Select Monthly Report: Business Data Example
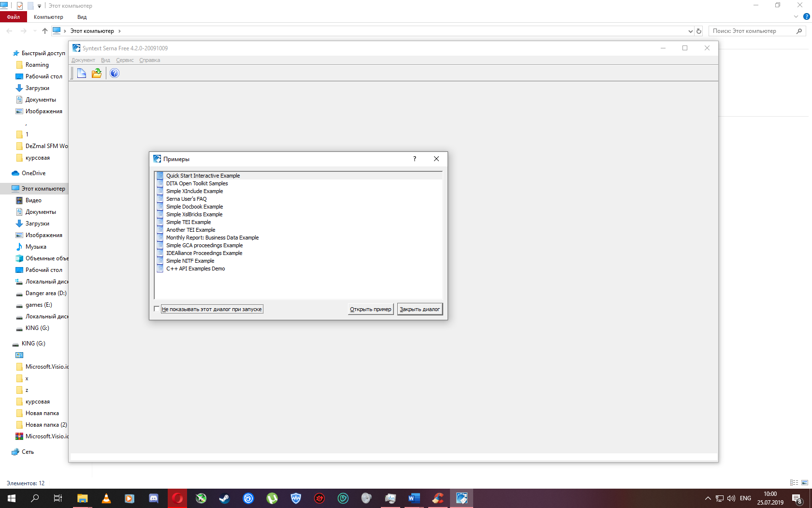 point(298,238)
